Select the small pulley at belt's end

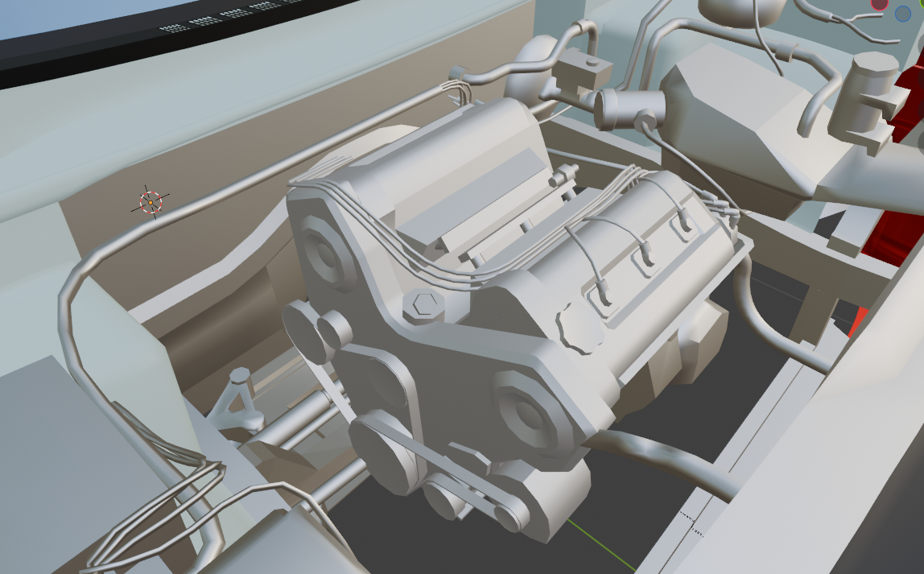pos(512,510)
